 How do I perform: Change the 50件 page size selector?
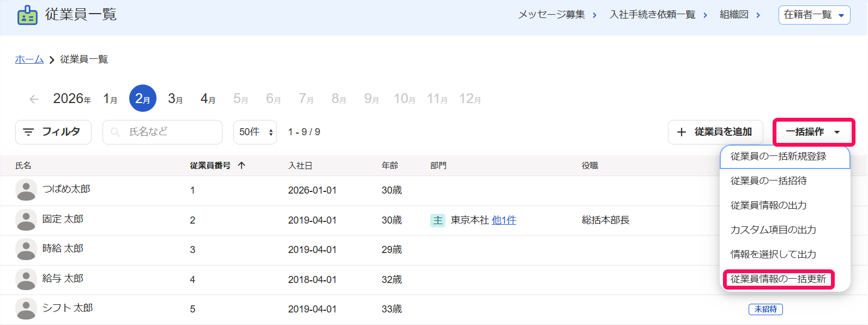(x=255, y=132)
